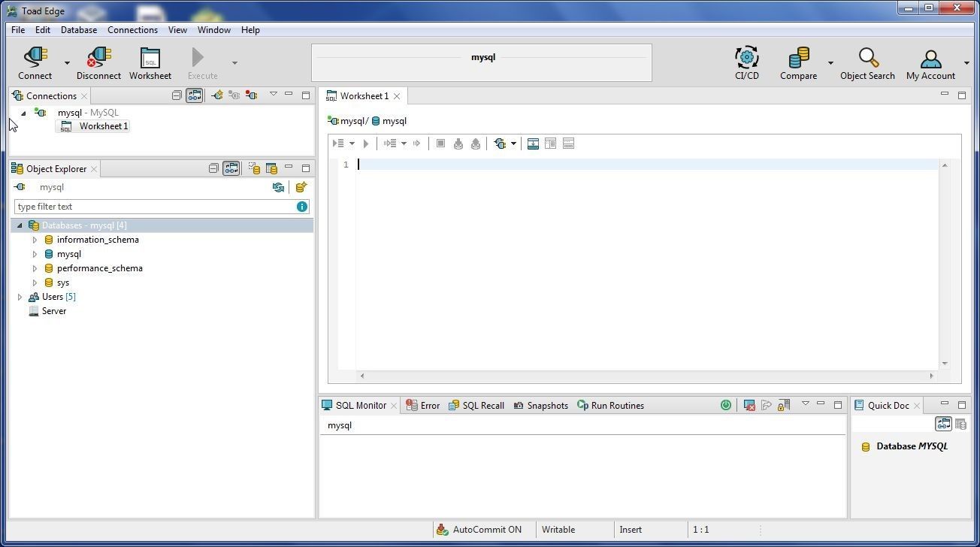Click the clear monitor icon with red X

749,405
